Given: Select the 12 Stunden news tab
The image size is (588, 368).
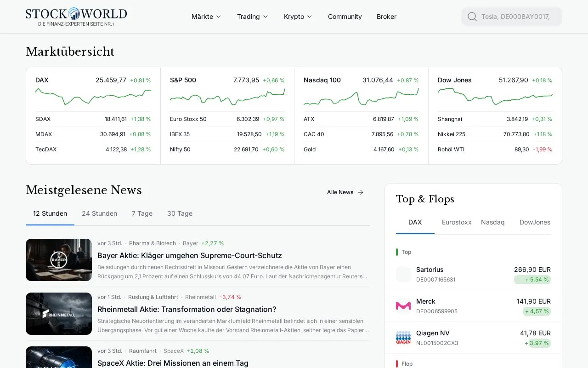Looking at the screenshot, I should point(50,213).
